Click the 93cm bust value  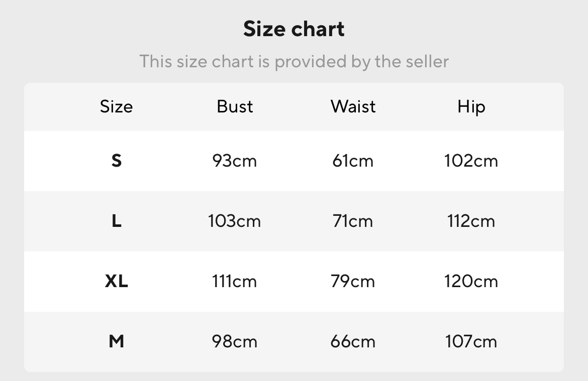click(235, 161)
